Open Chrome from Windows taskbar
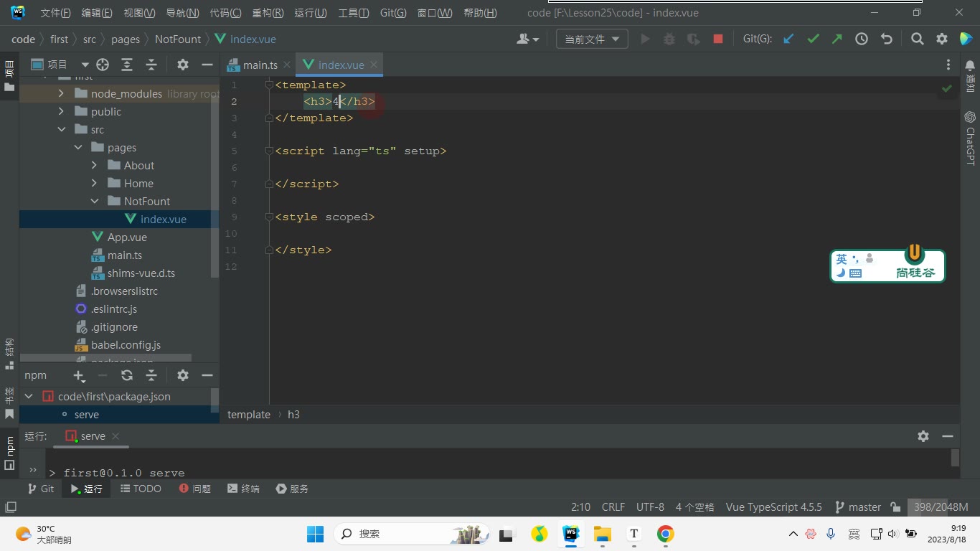The image size is (980, 551). (665, 534)
